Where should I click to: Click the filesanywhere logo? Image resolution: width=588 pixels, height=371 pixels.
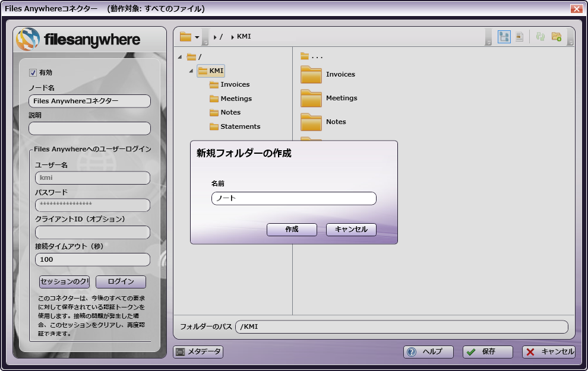pos(78,39)
